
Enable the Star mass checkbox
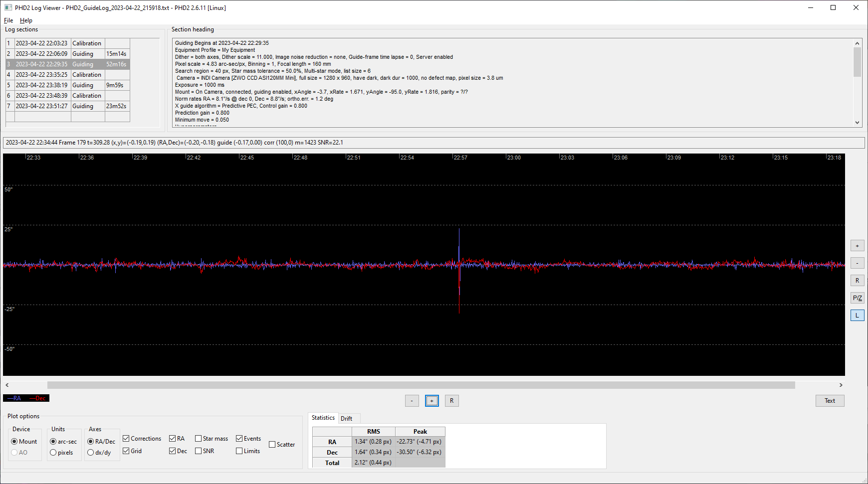coord(199,439)
